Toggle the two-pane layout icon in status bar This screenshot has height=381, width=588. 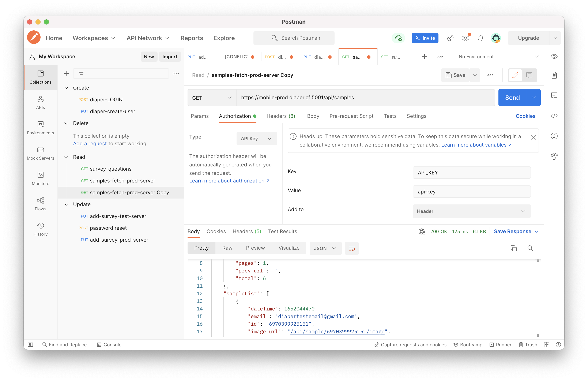pos(546,344)
